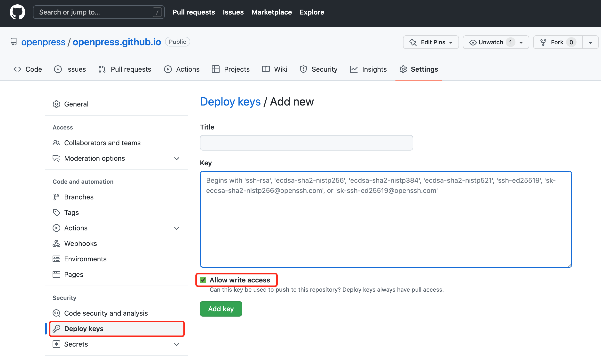Click the repository icon beside openpress
Image resolution: width=601 pixels, height=364 pixels.
[x=14, y=42]
